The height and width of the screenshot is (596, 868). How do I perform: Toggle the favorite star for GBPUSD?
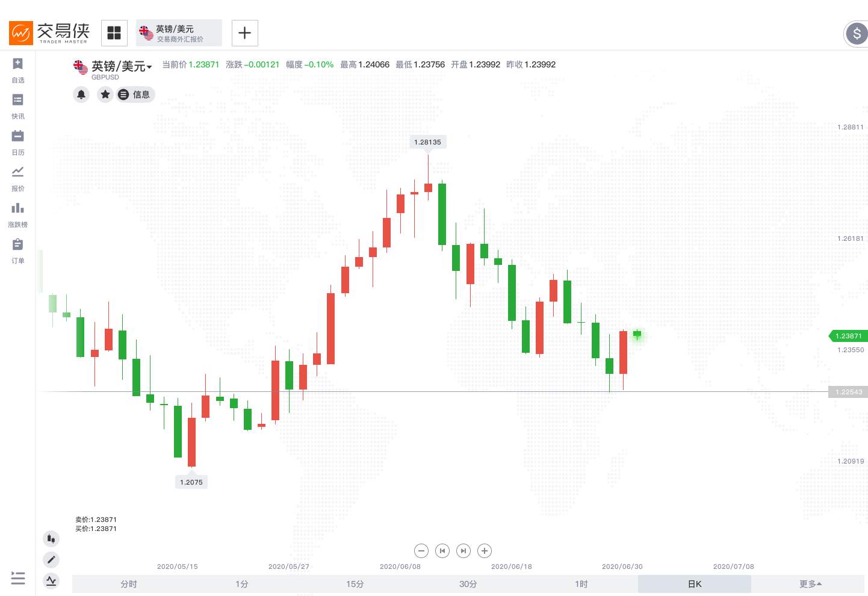coord(105,95)
